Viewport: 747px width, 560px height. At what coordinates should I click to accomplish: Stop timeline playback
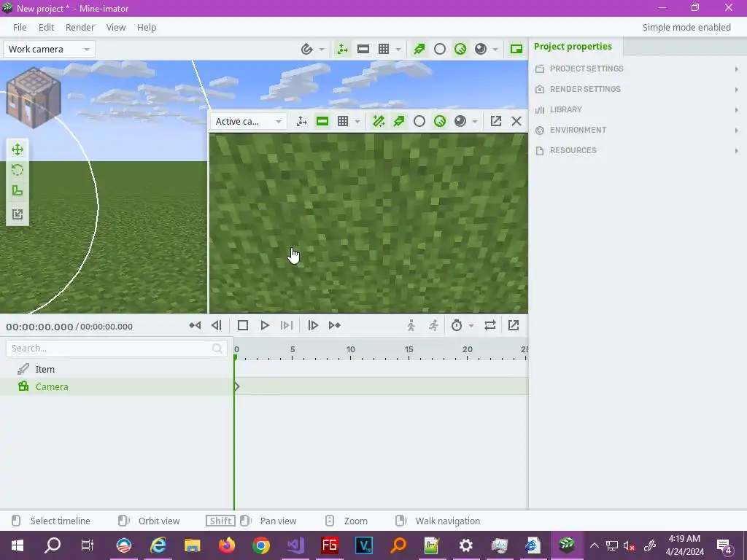pos(243,325)
